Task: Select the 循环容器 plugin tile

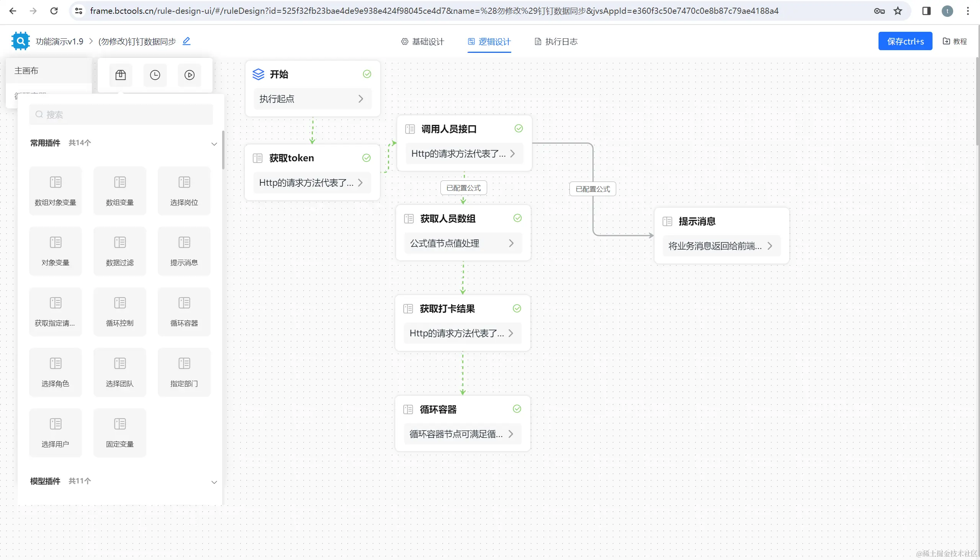Action: [x=184, y=311]
